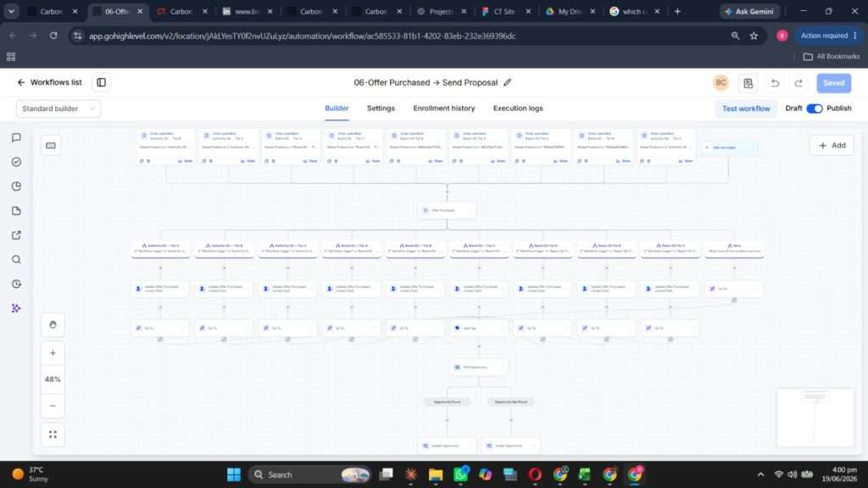Click the external link icon in sidebar
This screenshot has width=868, height=488.
coord(17,236)
